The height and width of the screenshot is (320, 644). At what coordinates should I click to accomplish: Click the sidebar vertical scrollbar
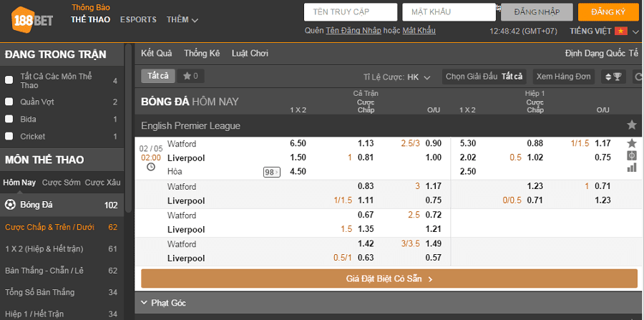pyautogui.click(x=128, y=128)
